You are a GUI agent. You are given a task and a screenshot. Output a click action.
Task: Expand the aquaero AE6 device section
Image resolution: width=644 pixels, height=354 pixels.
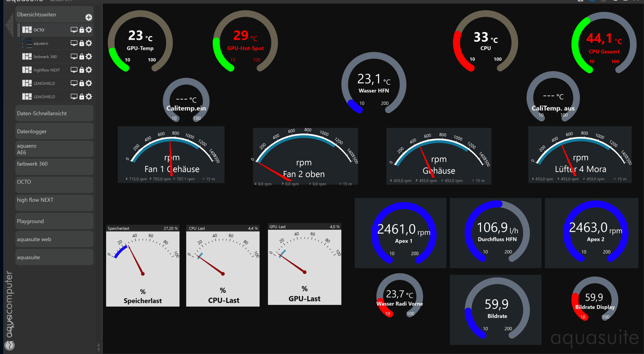click(54, 149)
